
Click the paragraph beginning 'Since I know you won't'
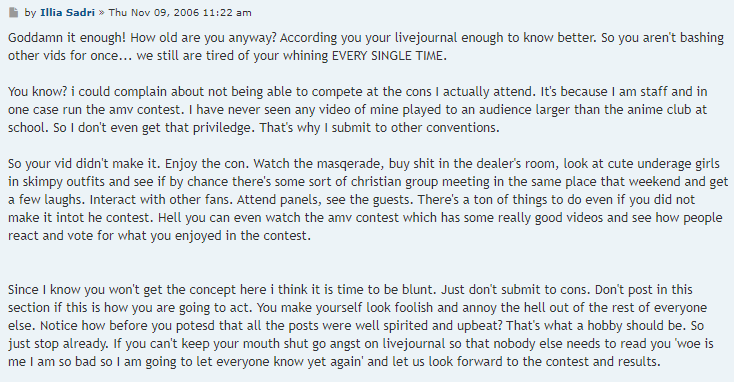coord(360,325)
